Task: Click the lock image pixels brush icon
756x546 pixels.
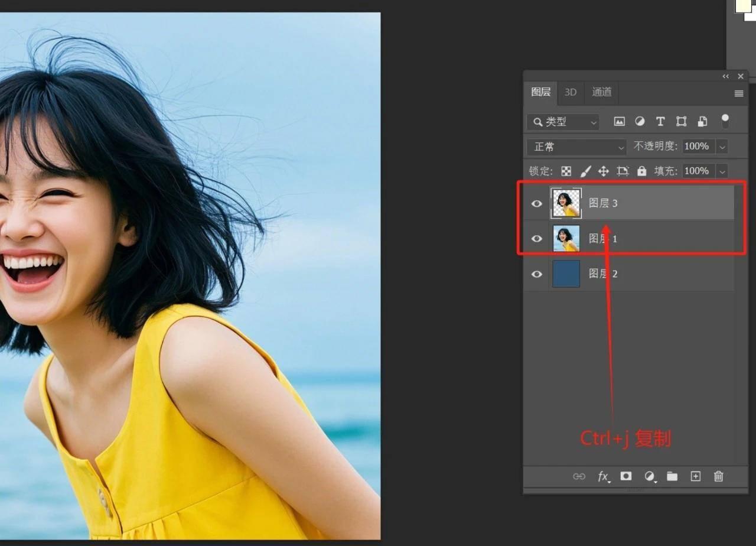Action: 585,171
